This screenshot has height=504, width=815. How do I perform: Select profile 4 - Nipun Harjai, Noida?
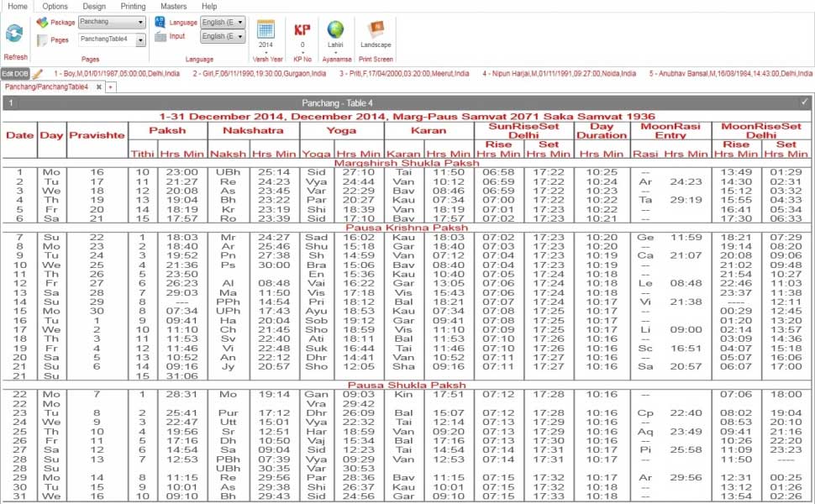tap(560, 74)
